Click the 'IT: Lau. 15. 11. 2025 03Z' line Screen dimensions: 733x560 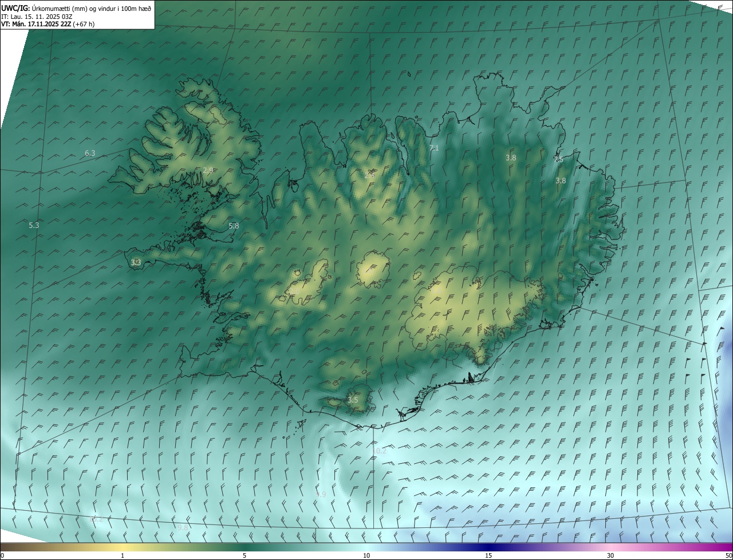coord(36,16)
